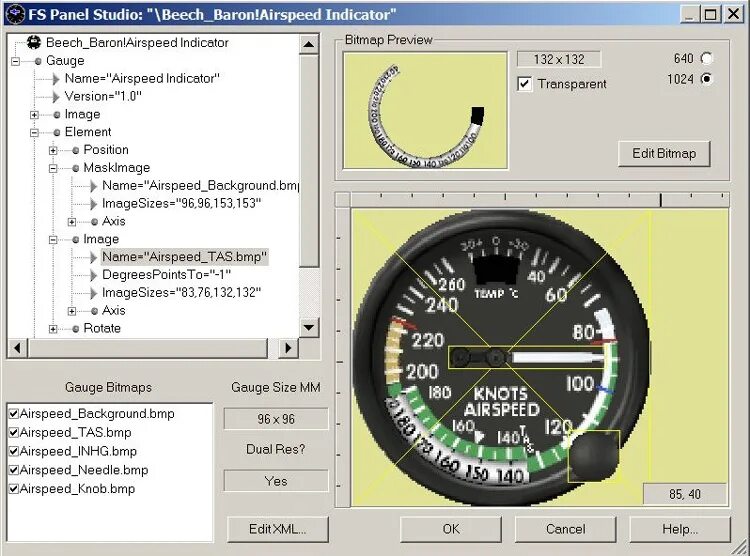Click the Dual Res? label
The image size is (750, 556).
coord(276,449)
